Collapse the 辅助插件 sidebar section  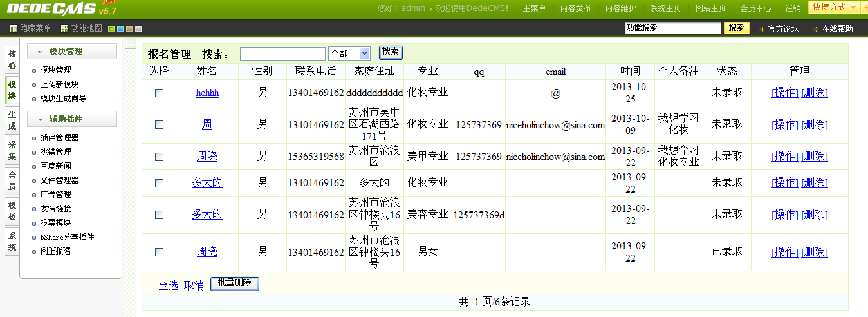click(x=40, y=119)
